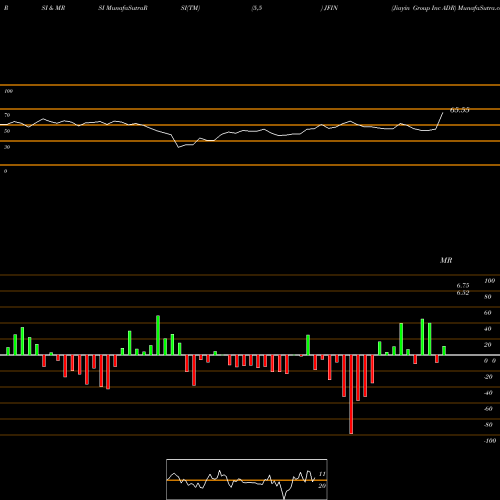Open the mini RSI overview thumbnail chart
Screen dimensions: 500x500
coord(247,479)
